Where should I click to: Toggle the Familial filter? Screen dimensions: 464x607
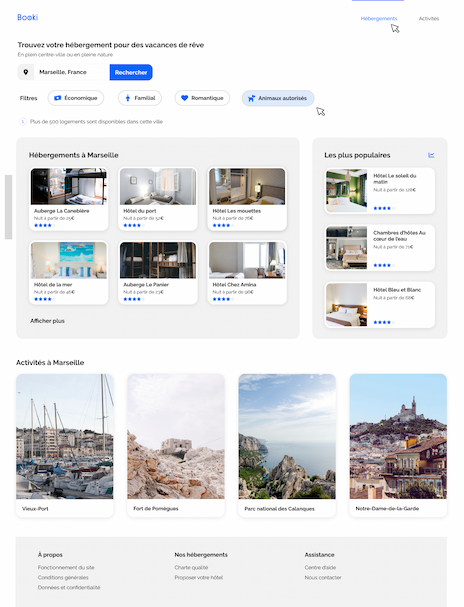(x=140, y=98)
